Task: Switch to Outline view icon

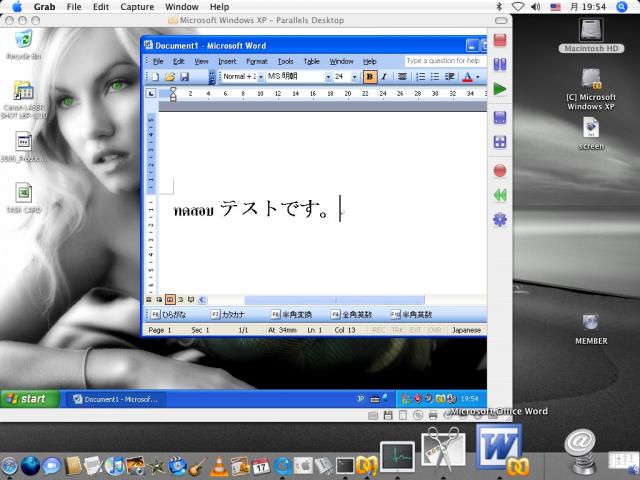Action: (x=180, y=300)
